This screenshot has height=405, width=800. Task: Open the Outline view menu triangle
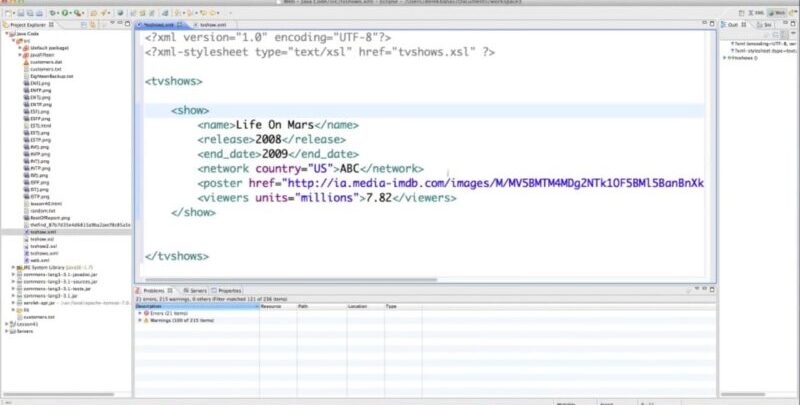click(794, 35)
